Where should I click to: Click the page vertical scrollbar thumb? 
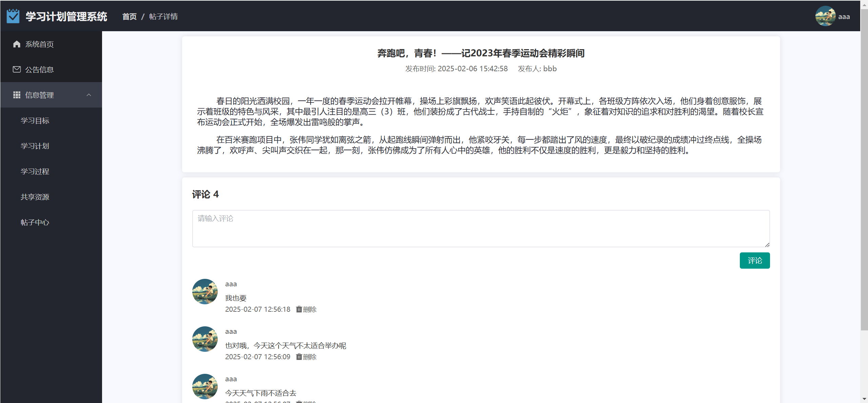coord(864,170)
